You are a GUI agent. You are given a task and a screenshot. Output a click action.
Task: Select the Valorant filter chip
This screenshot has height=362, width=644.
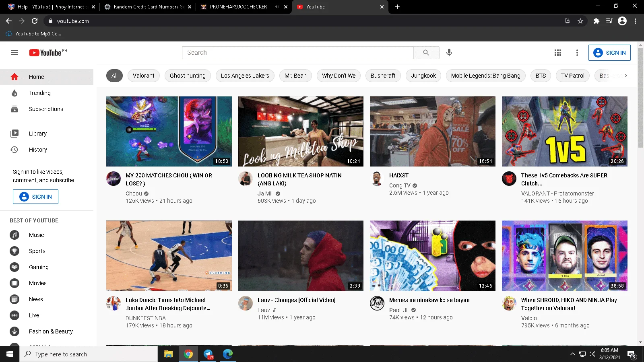[x=144, y=76]
